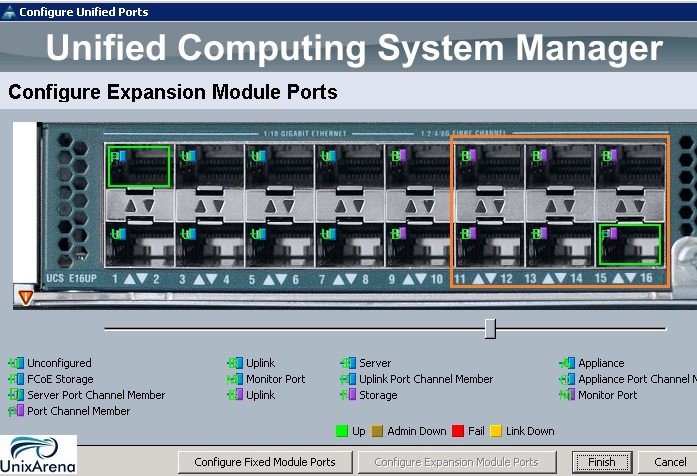Click the Appliance legend icon
This screenshot has height=476, width=697.
point(567,363)
